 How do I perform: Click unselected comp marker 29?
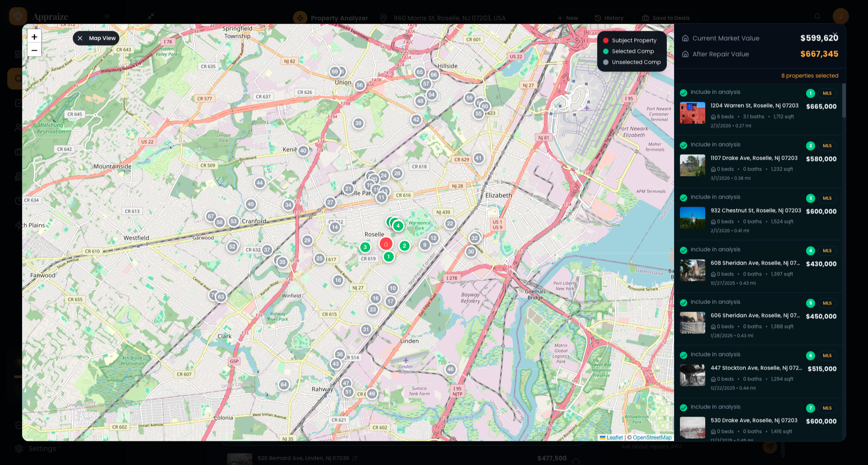[307, 240]
